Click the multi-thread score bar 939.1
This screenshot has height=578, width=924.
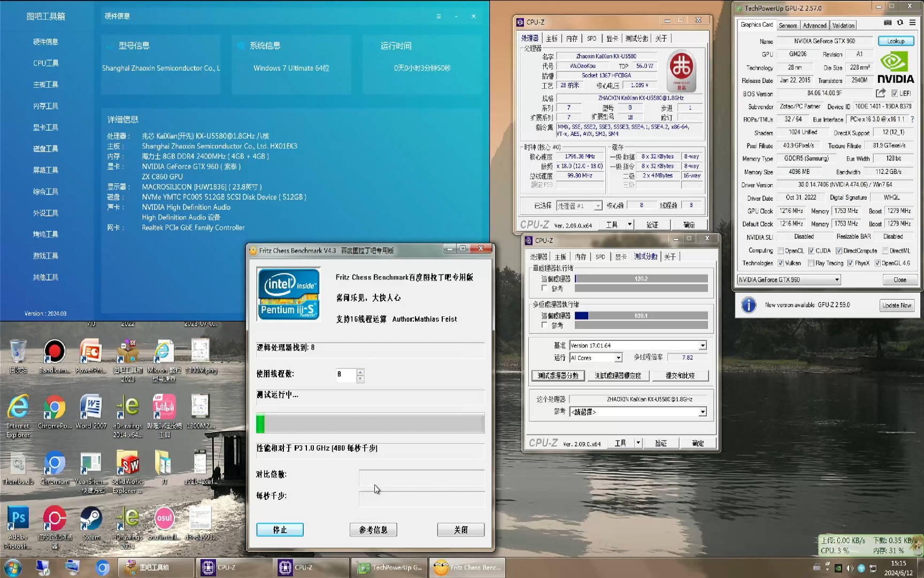(641, 315)
